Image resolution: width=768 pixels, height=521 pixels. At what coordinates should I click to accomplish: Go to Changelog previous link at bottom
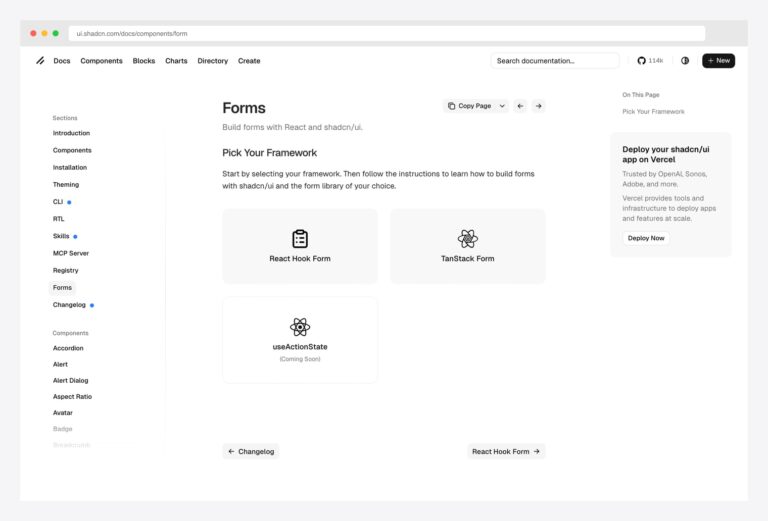coord(251,451)
